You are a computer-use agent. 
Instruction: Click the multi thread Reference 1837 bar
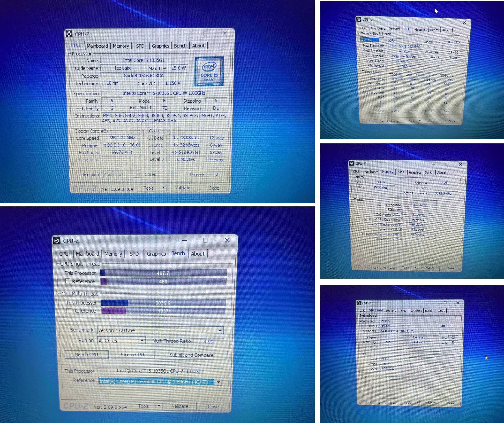pos(163,311)
